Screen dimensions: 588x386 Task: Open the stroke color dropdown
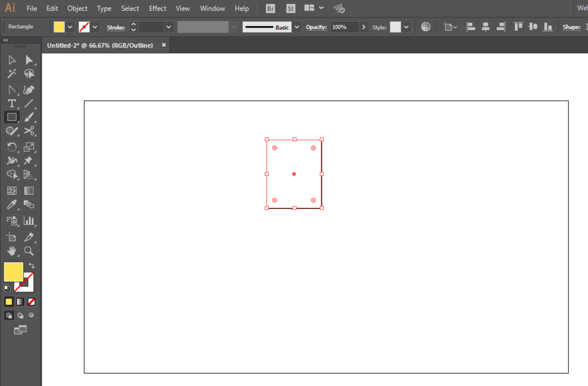coord(95,27)
